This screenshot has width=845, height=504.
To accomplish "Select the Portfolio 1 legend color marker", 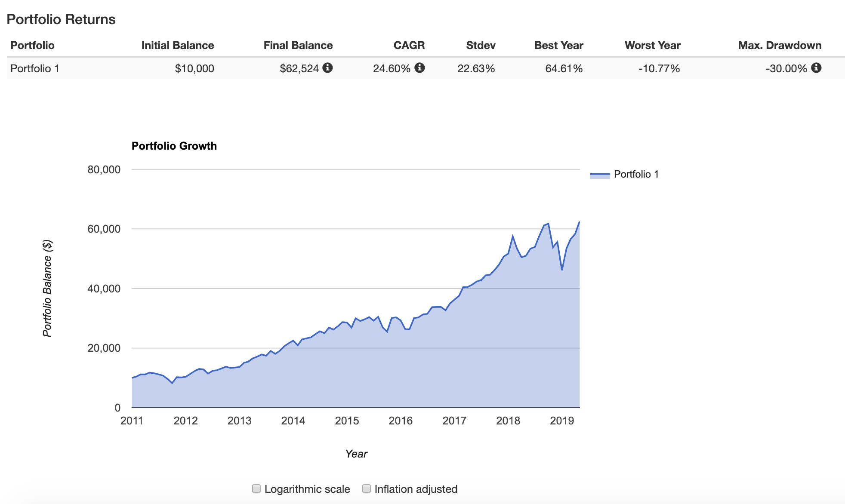I will click(x=600, y=174).
